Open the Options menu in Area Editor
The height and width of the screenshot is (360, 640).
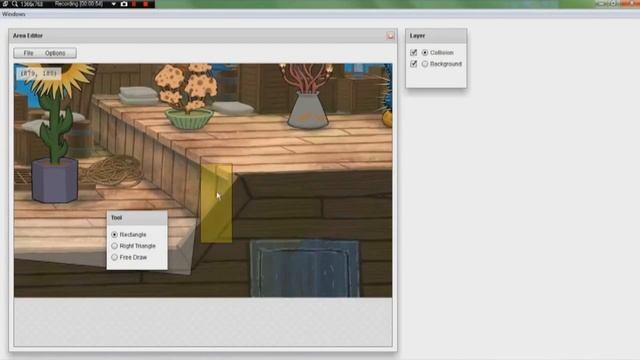coord(55,53)
